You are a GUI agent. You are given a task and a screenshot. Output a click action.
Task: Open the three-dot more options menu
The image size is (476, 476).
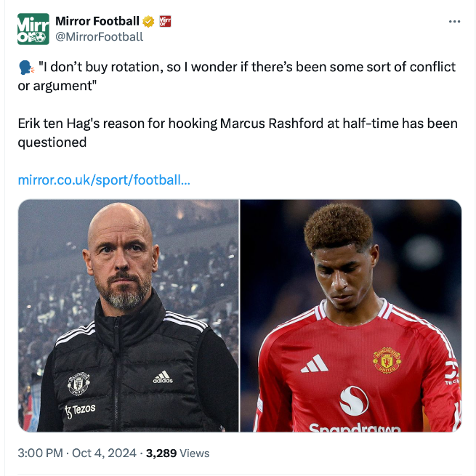tap(454, 21)
